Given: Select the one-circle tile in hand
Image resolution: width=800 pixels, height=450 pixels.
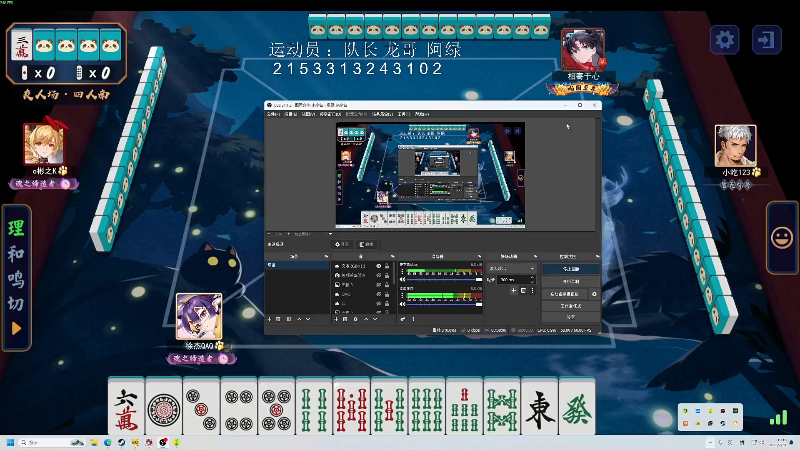Looking at the screenshot, I should pyautogui.click(x=164, y=407).
